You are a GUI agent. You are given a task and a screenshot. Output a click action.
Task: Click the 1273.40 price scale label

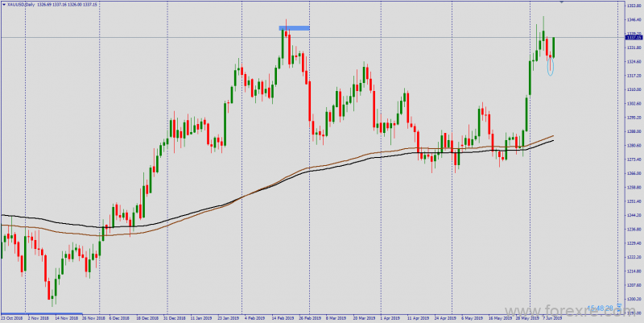pos(634,159)
